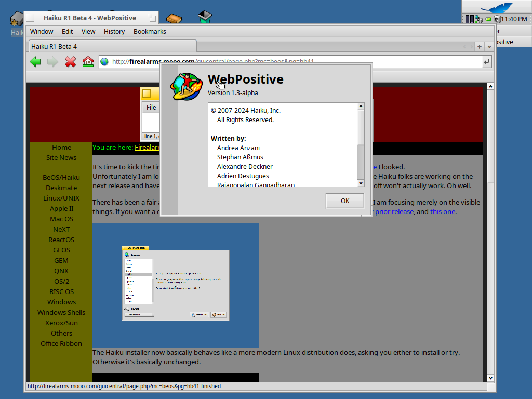
Task: Select the book desktop icon
Action: pos(174,18)
